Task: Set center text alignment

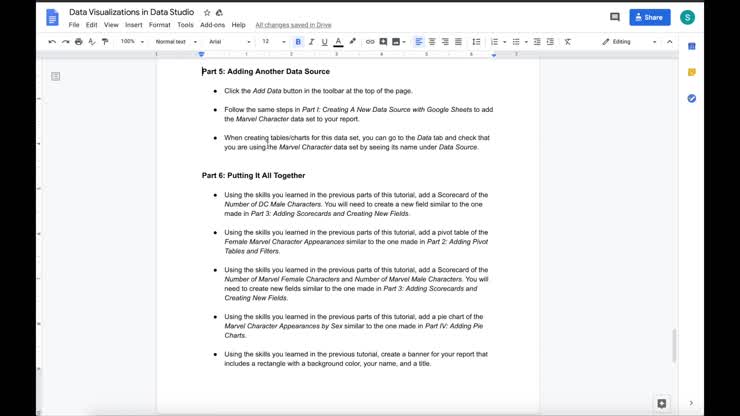Action: pyautogui.click(x=432, y=42)
